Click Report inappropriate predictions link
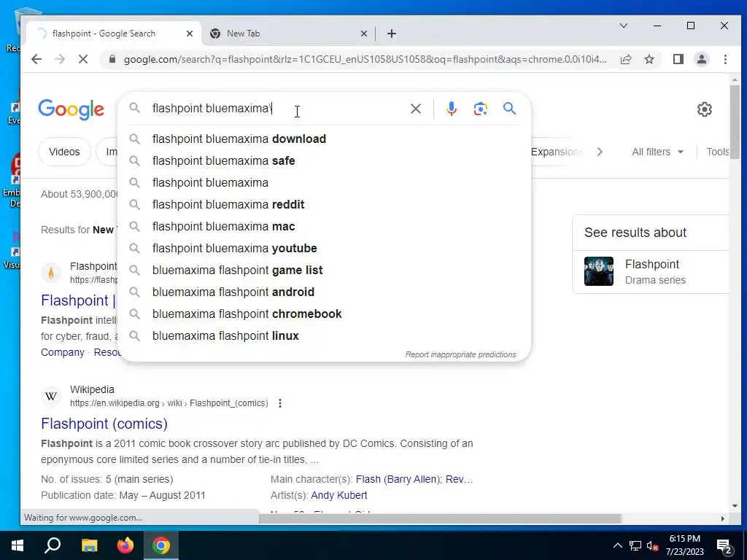Viewport: 747px width, 560px height. (x=460, y=355)
